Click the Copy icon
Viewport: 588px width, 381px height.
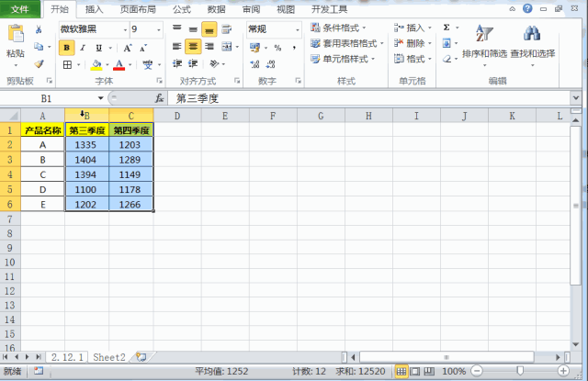coord(39,47)
